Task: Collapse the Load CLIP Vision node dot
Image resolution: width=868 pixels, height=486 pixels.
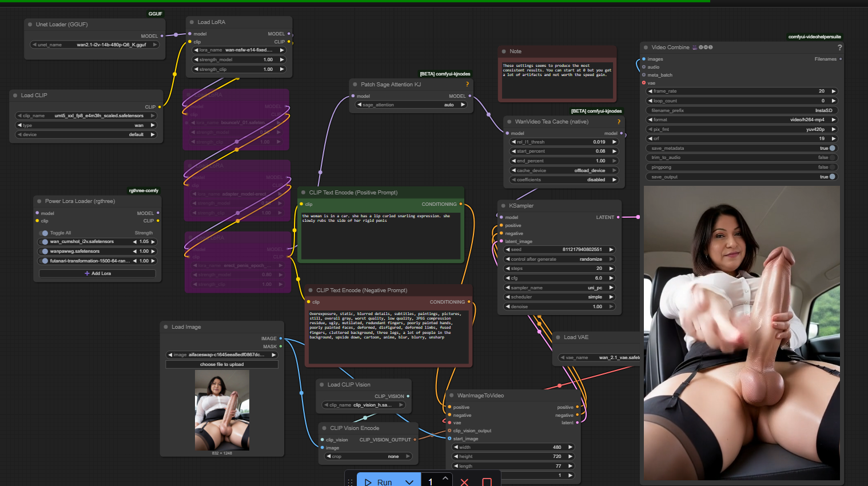Action: click(x=321, y=385)
